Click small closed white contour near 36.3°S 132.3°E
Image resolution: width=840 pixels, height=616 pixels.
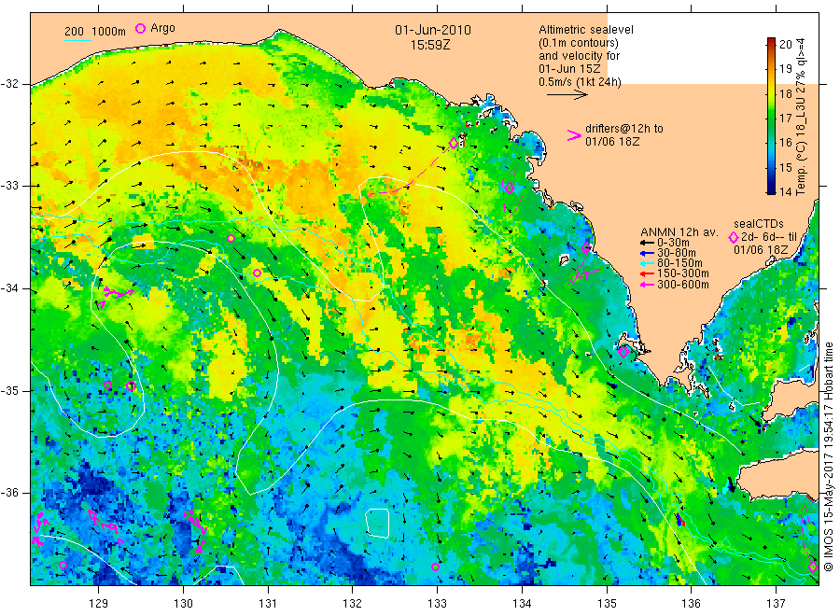tap(378, 523)
